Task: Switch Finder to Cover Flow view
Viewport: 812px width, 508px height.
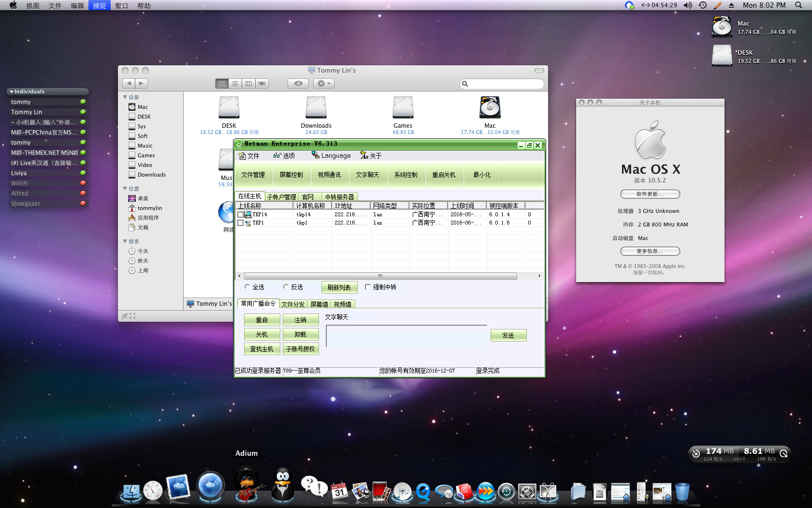Action: point(262,83)
